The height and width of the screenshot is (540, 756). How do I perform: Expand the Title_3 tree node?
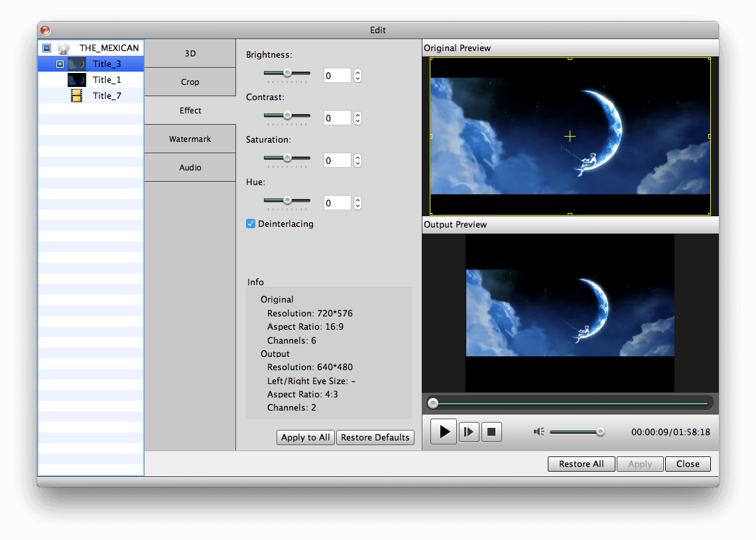(x=60, y=64)
